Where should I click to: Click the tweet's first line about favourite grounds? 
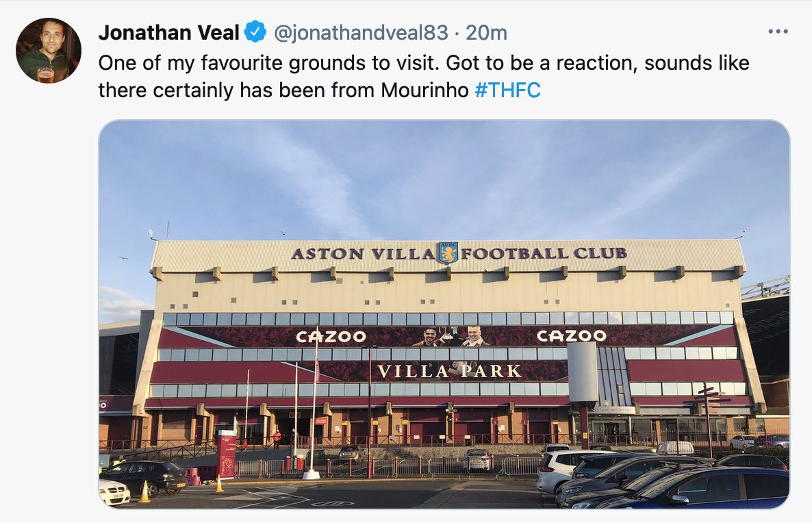click(423, 63)
